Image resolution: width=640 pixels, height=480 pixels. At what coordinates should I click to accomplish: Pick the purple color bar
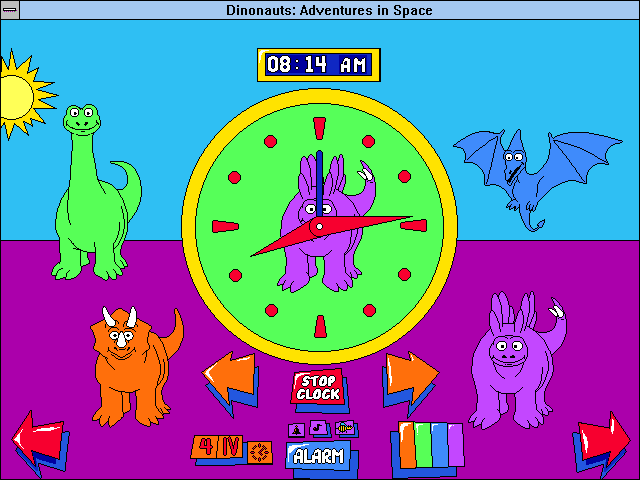(454, 445)
